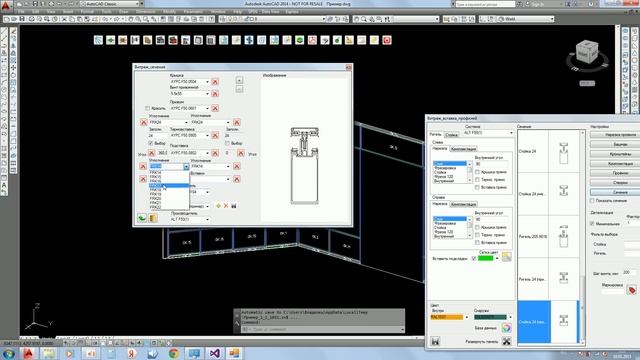Open the Dimension menu
640x360 pixels.
pyautogui.click(x=145, y=12)
